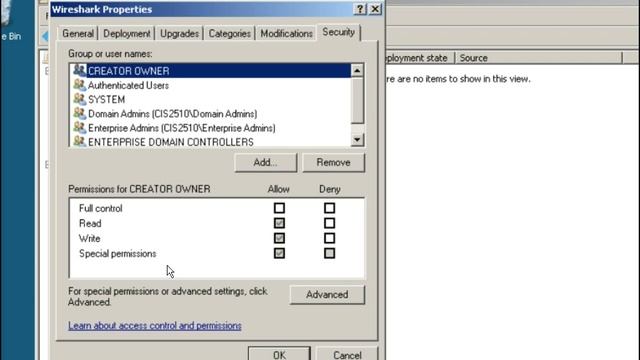This screenshot has width=640, height=360.
Task: Open Advanced permission settings
Action: point(327,295)
